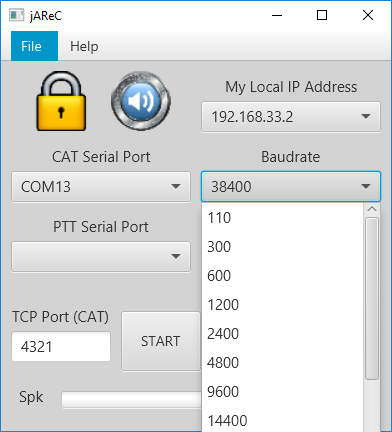Click the yellow padlock icon
Image resolution: width=392 pixels, height=432 pixels.
pyautogui.click(x=61, y=101)
